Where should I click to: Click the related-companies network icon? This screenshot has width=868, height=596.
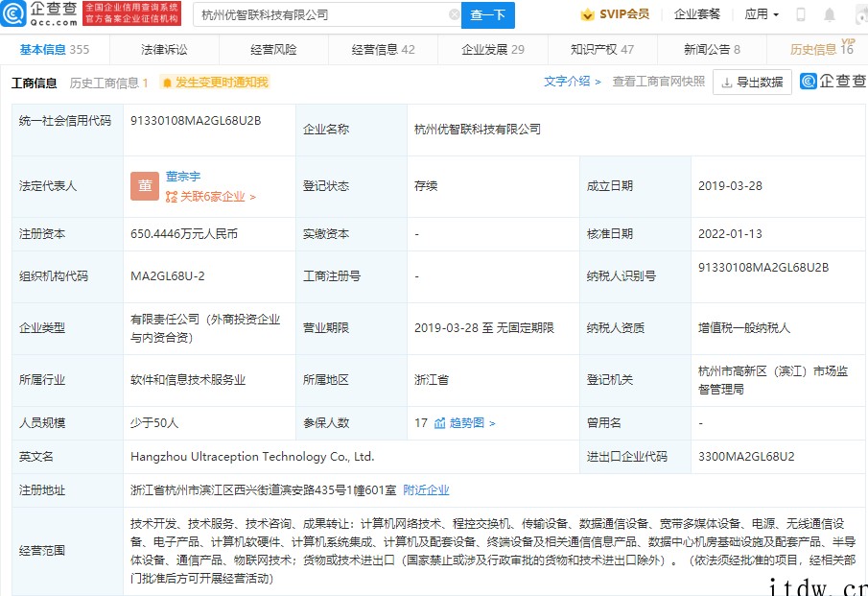pos(172,197)
